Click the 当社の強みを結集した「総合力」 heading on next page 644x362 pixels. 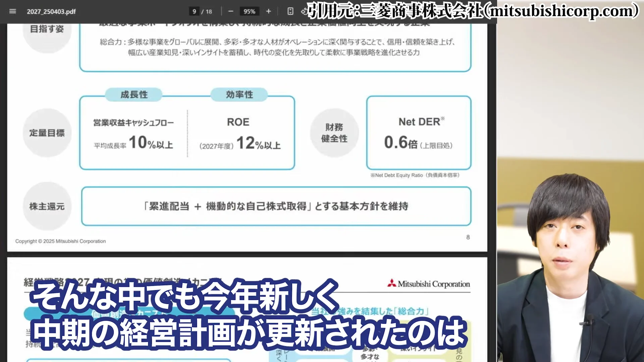(x=370, y=311)
